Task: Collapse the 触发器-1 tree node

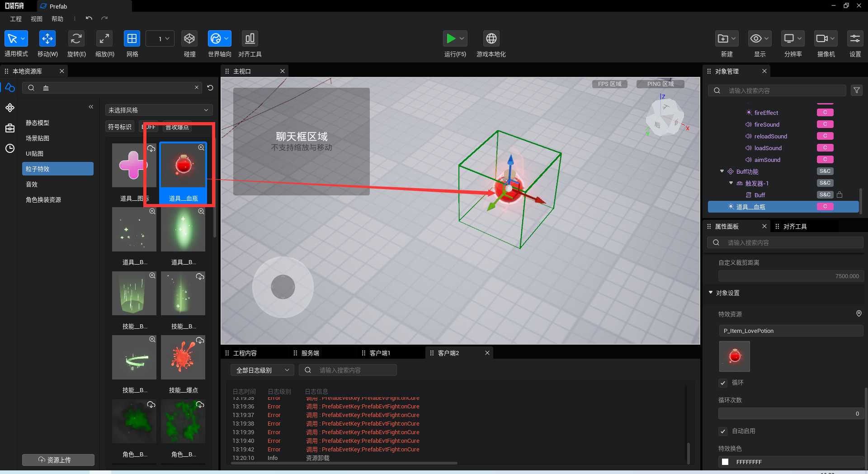Action: click(x=731, y=183)
